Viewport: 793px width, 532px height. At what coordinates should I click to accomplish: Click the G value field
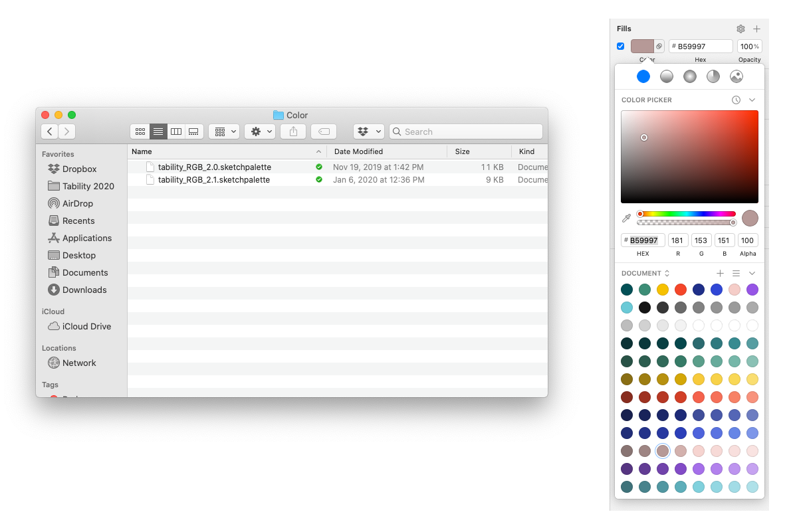[701, 240]
